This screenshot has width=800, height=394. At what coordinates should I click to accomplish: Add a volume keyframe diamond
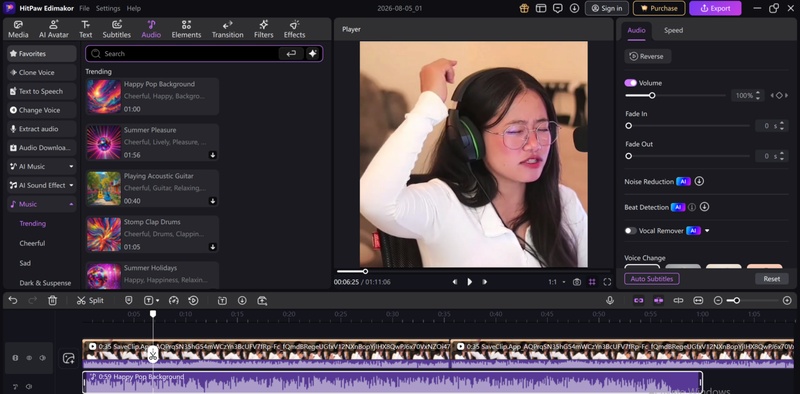pyautogui.click(x=779, y=95)
